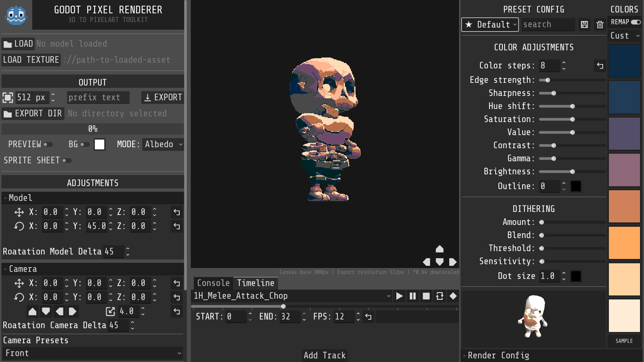Click the FPS value field
This screenshot has width=644, height=362.
tap(344, 317)
